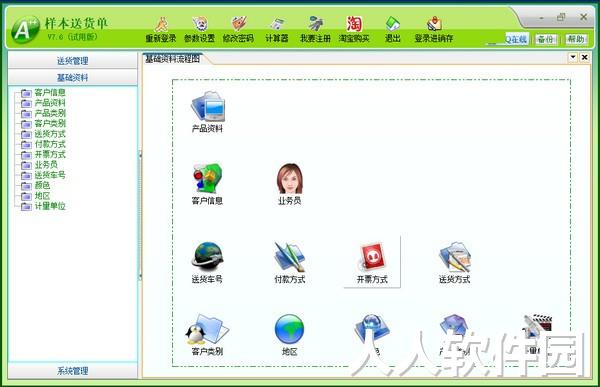Open the tab list dropdown arrow

pos(573,57)
